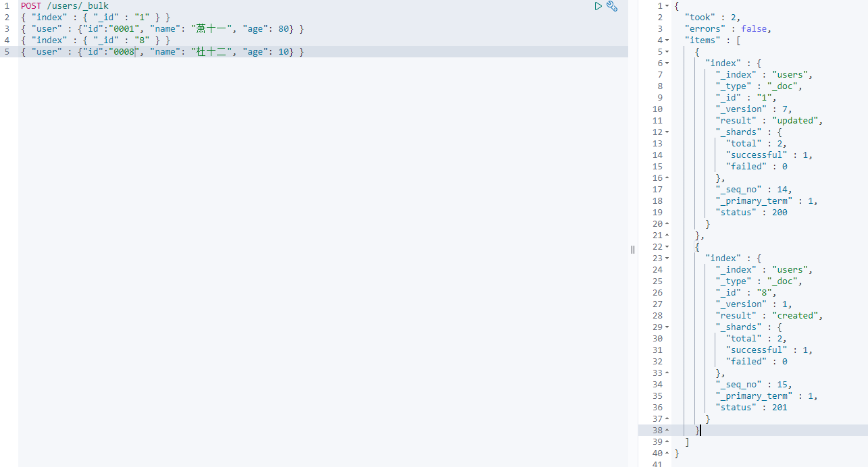The width and height of the screenshot is (868, 467).
Task: Click "took" : 2 in the response
Action: click(x=711, y=18)
